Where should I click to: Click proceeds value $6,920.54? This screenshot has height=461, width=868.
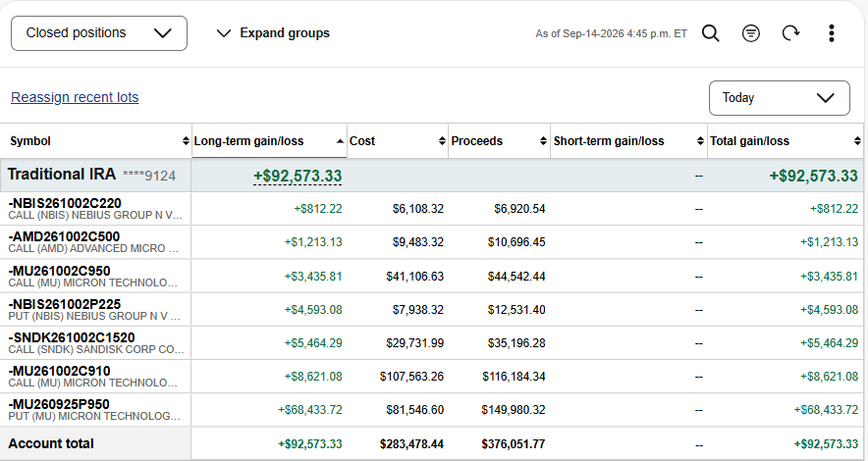point(519,209)
